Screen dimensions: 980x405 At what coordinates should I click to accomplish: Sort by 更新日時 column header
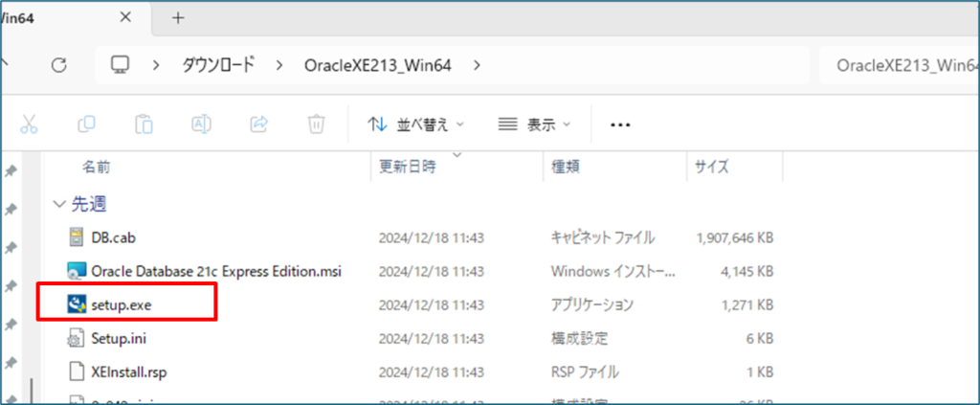[408, 167]
